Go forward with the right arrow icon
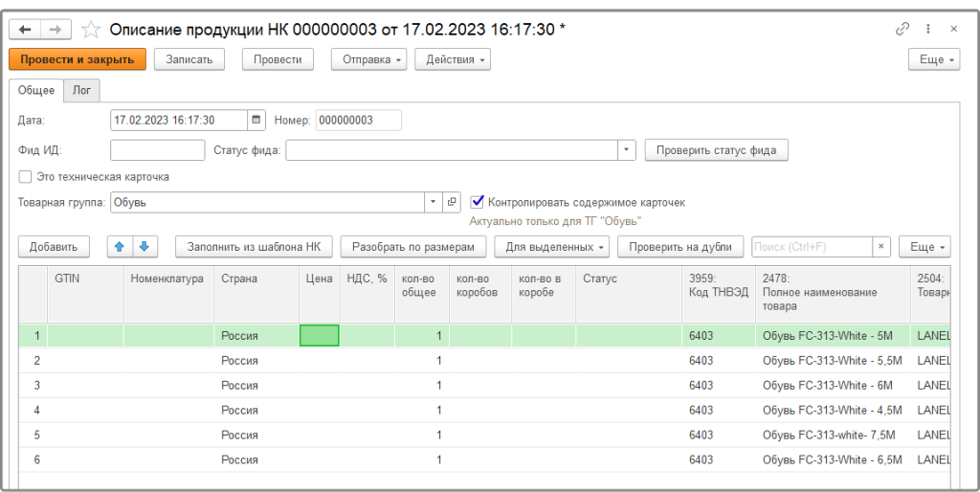 [x=56, y=30]
